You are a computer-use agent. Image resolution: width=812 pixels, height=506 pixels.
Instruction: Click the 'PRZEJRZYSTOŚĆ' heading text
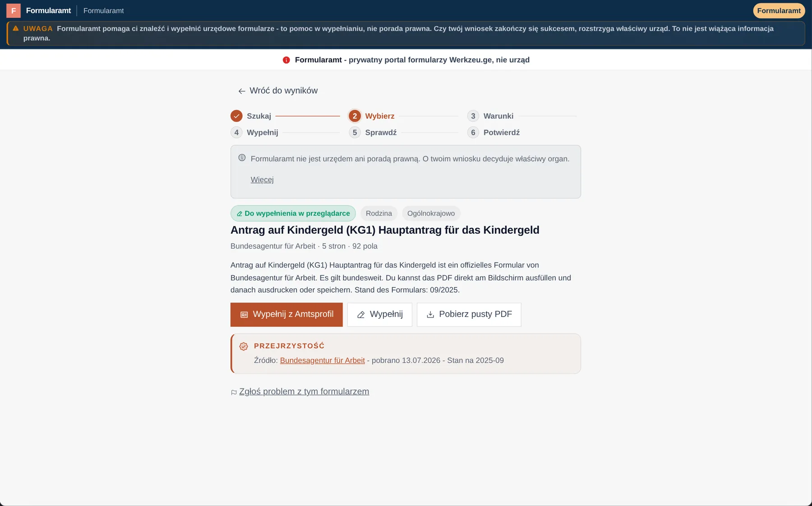point(289,346)
